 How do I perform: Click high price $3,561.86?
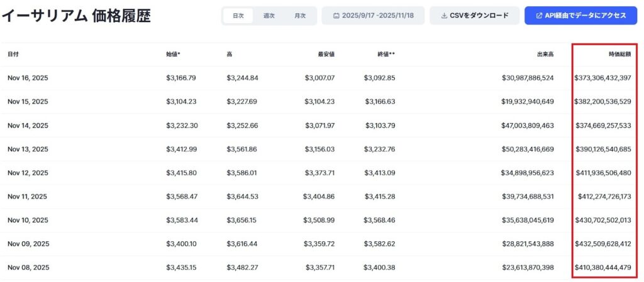pyautogui.click(x=241, y=149)
